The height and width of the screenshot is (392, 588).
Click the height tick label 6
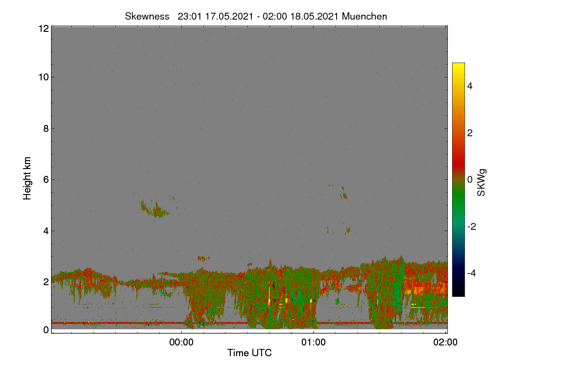[x=46, y=179]
